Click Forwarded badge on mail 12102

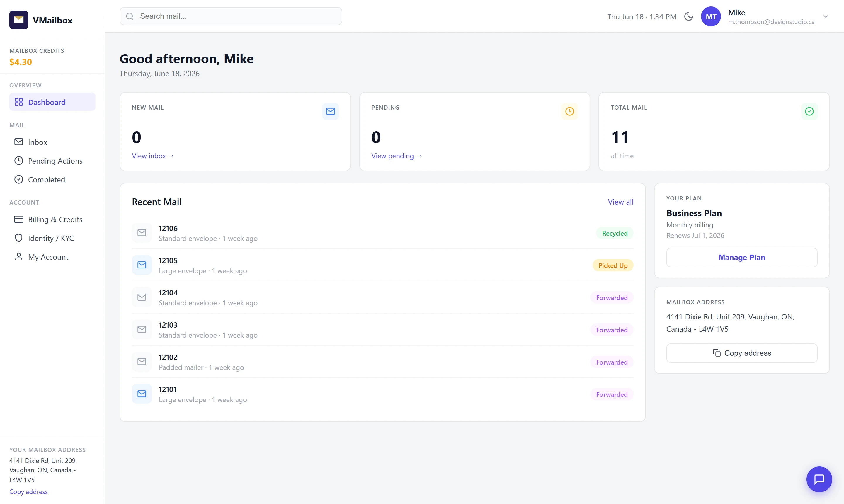[x=612, y=362]
